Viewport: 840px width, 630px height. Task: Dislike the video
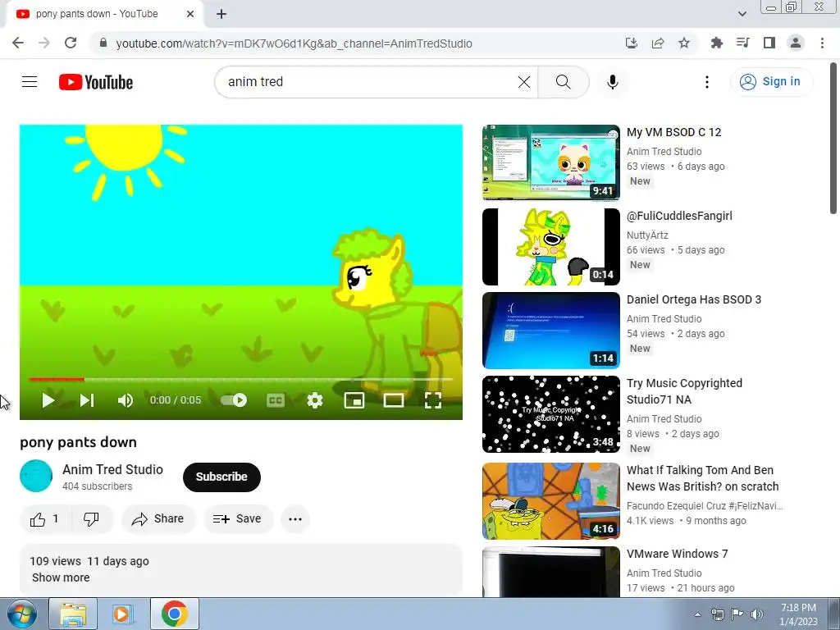click(92, 519)
